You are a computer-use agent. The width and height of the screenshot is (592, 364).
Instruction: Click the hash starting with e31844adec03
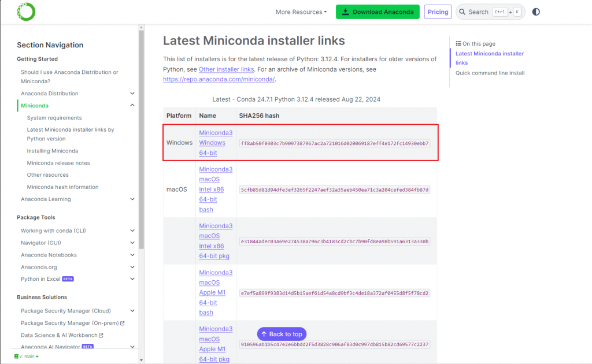335,242
